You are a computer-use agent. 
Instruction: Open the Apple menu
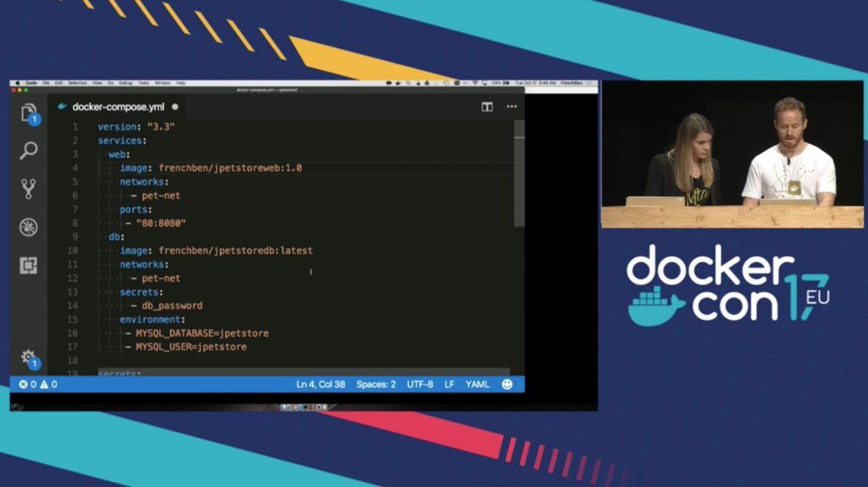[17, 83]
